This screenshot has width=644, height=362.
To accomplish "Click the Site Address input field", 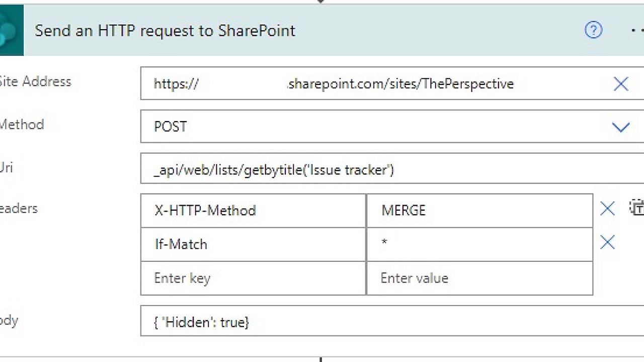I will click(327, 83).
